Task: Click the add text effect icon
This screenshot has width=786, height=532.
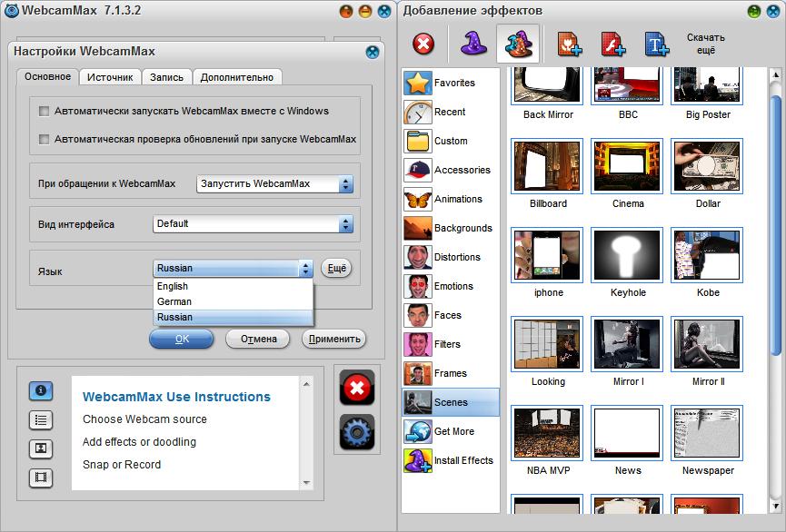Action: point(656,44)
